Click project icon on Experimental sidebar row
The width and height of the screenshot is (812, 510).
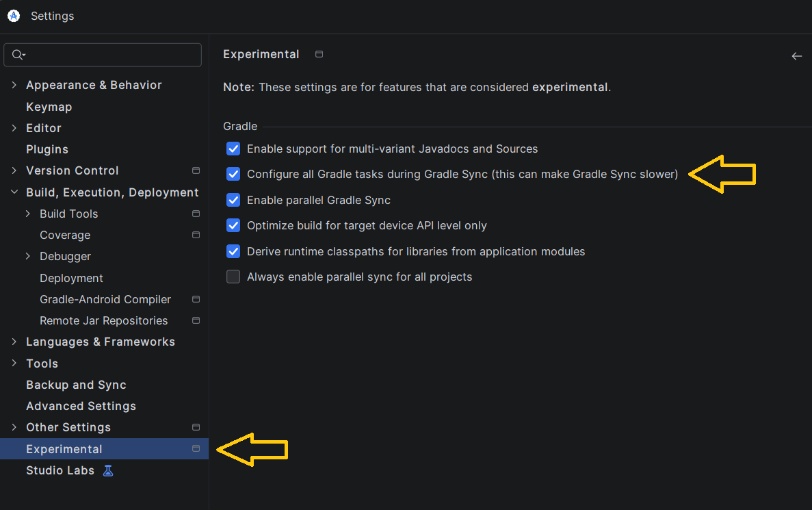pyautogui.click(x=196, y=448)
